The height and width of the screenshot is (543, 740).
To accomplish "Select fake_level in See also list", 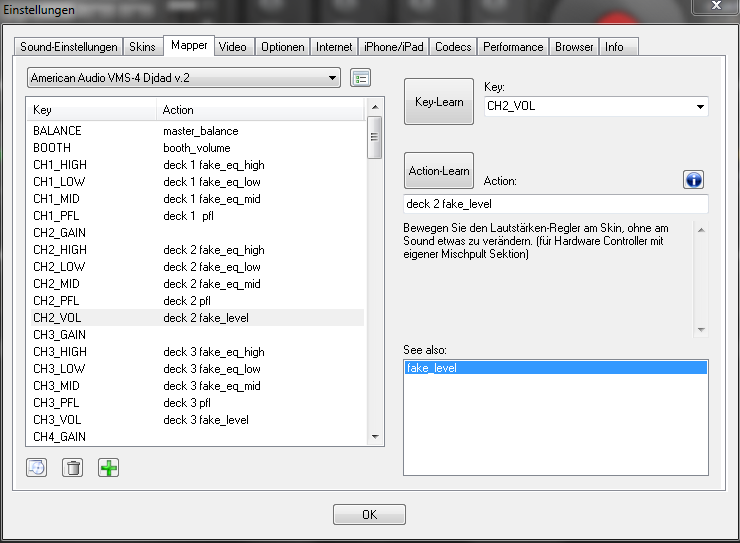I will 556,368.
